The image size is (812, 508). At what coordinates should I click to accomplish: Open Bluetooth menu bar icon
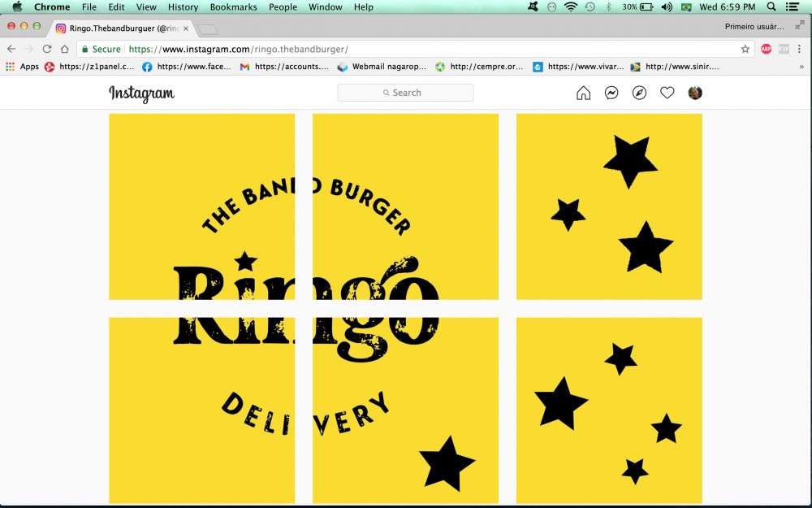pyautogui.click(x=609, y=7)
